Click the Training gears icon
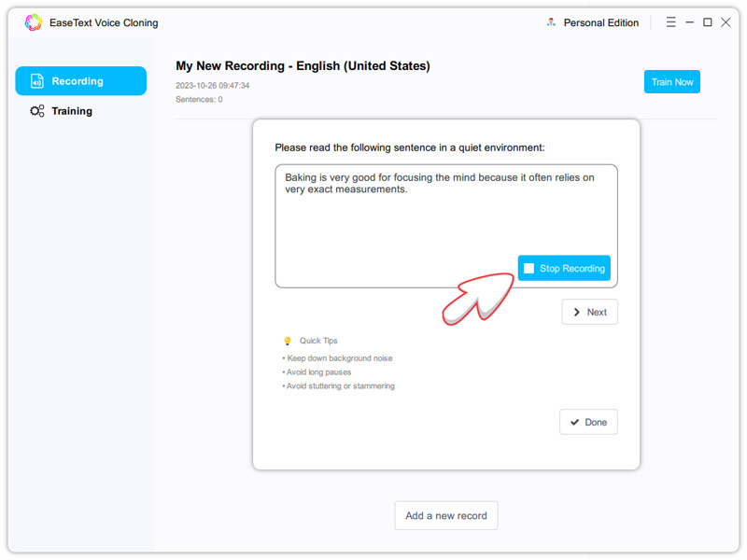747x560 pixels. (37, 111)
